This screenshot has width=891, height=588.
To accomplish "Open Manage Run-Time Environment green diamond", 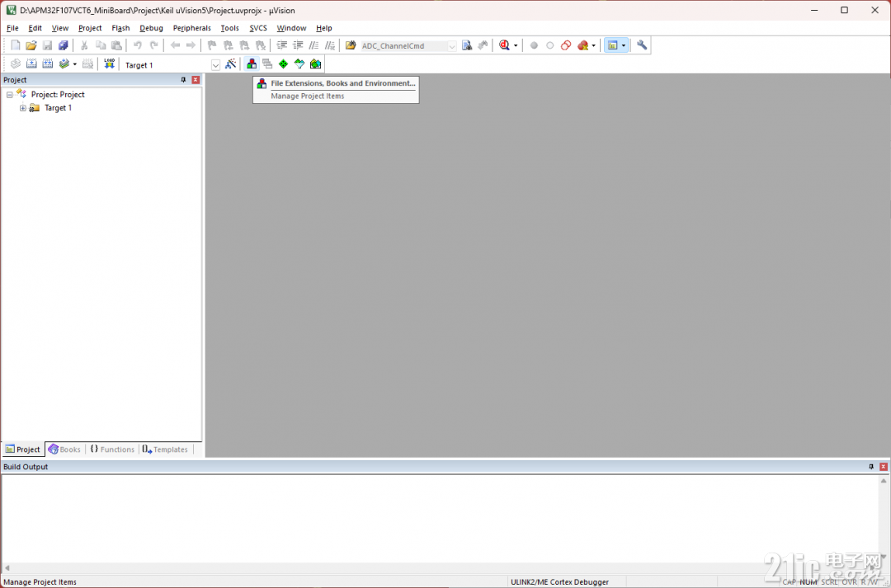I will click(x=283, y=64).
